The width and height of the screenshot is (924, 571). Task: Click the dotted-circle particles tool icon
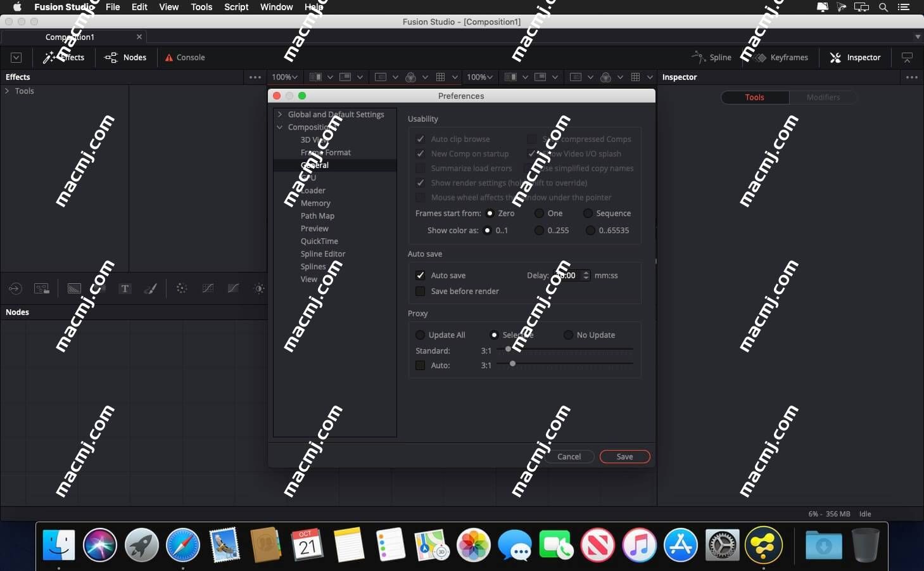pos(182,288)
